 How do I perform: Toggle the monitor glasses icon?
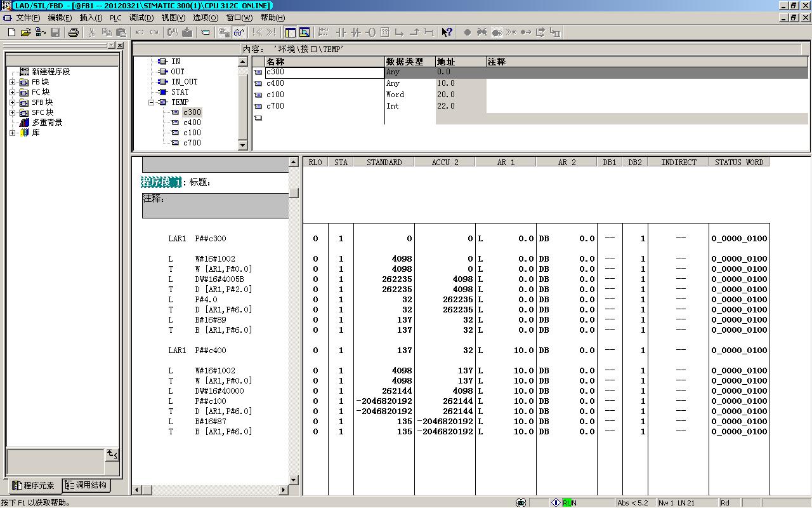(239, 32)
